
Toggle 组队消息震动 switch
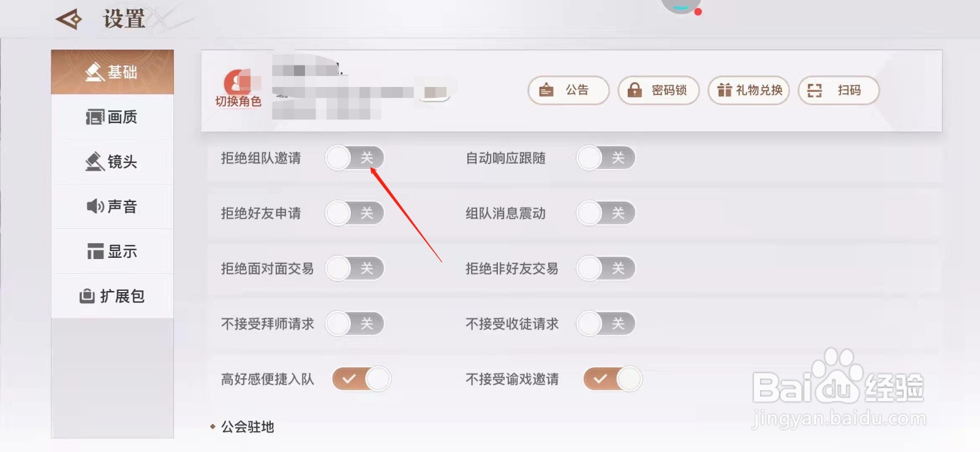pos(606,213)
